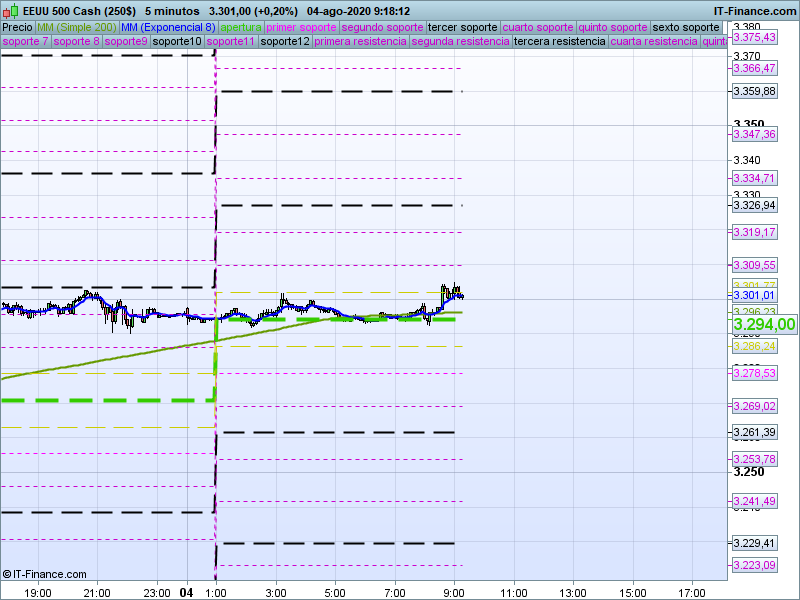Select the Precio indicator label
Image resolution: width=800 pixels, height=600 pixels.
click(x=17, y=27)
